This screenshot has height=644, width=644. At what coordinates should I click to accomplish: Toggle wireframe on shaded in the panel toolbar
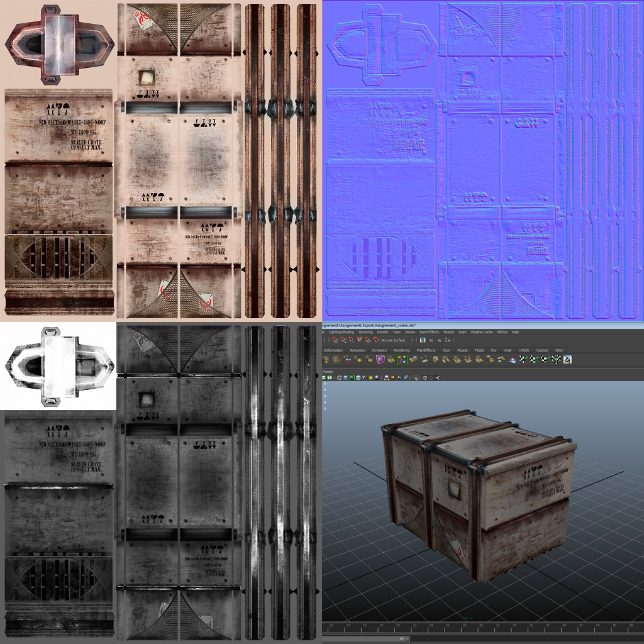(x=352, y=379)
